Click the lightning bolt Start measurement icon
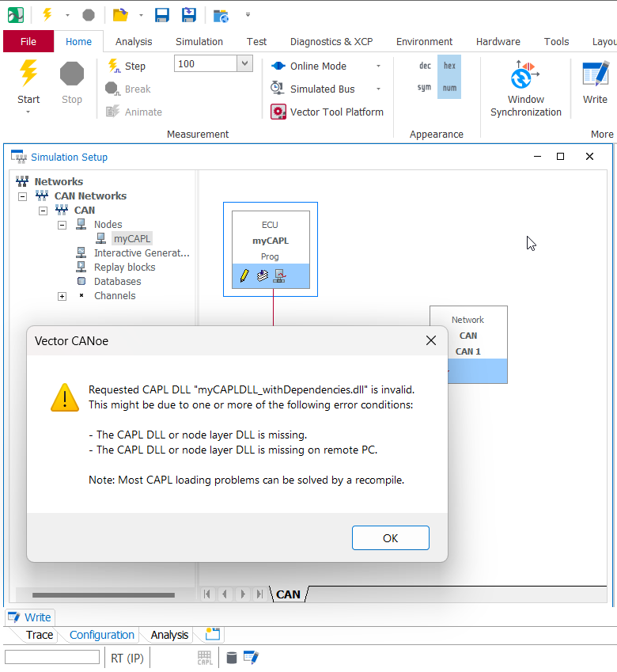The image size is (617, 672). [28, 74]
